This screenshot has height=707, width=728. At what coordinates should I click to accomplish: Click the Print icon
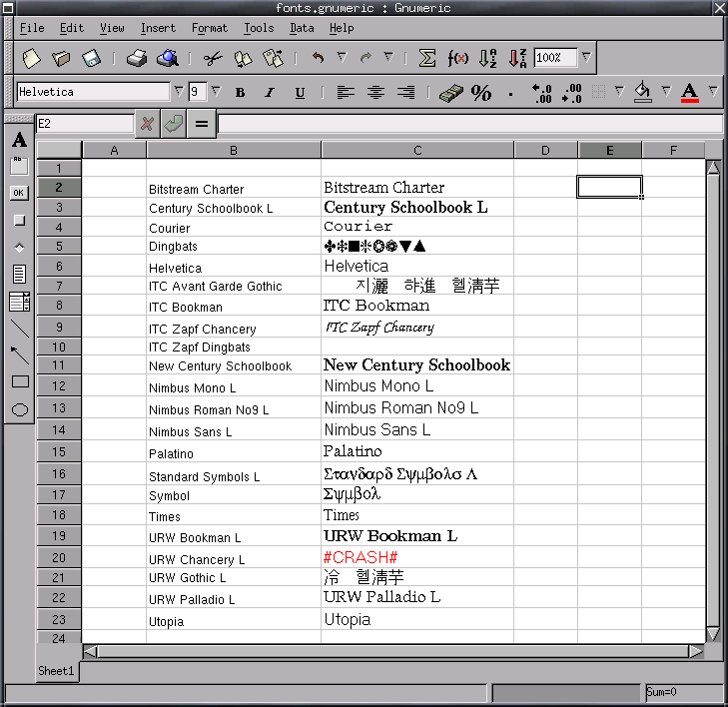(137, 59)
